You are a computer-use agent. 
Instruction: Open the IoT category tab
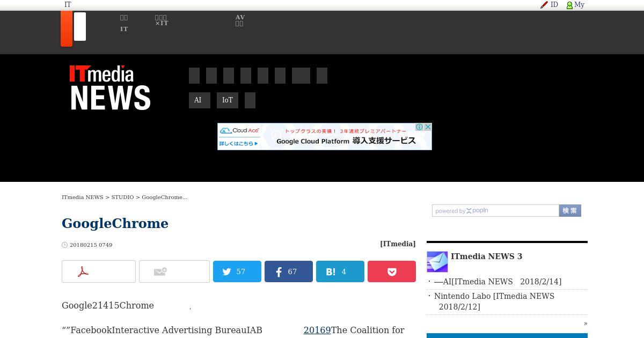[x=228, y=100]
